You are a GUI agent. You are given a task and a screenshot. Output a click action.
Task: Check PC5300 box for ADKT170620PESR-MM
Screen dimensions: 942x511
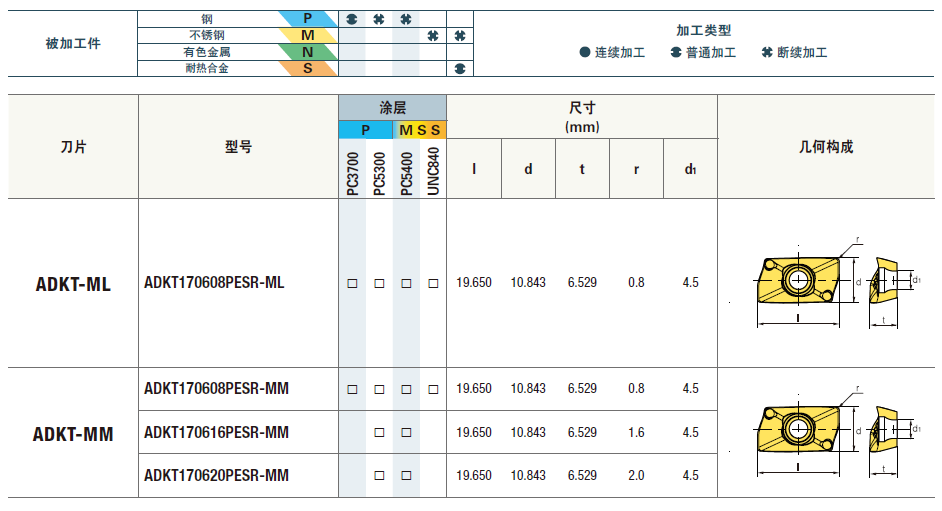(380, 476)
